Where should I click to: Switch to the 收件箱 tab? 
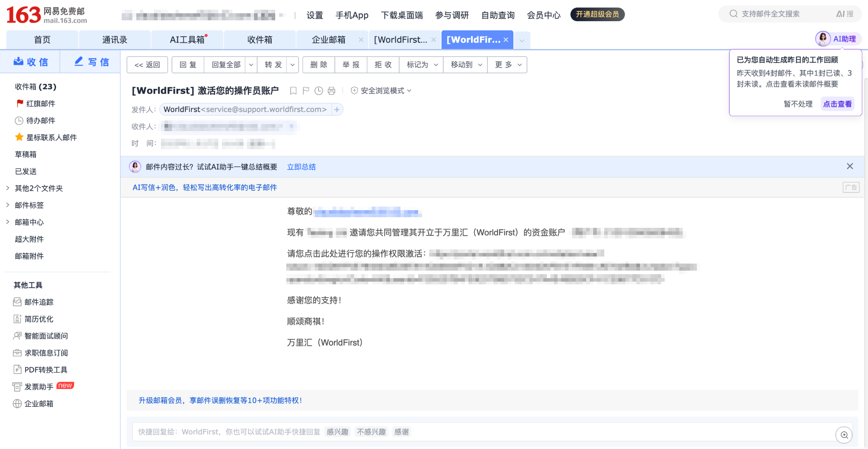tap(260, 40)
